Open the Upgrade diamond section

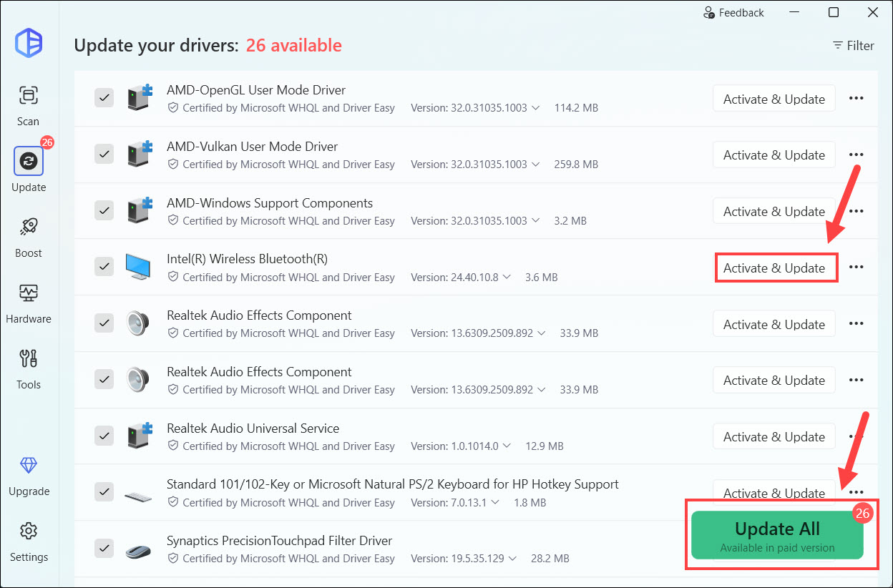pos(29,476)
